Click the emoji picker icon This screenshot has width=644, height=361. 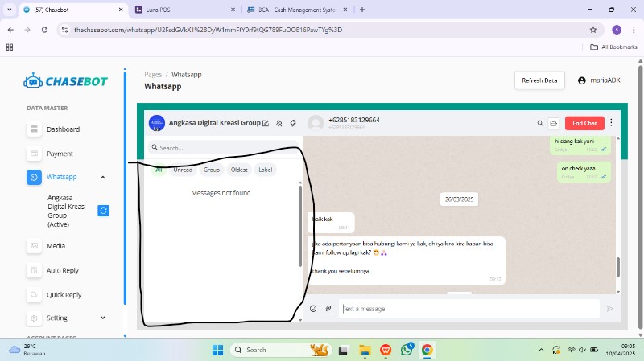(313, 309)
